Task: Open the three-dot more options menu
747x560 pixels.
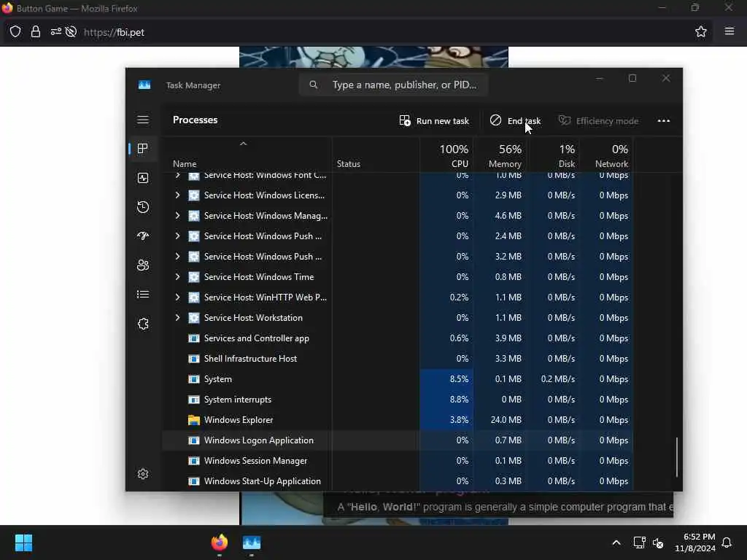Action: (x=664, y=120)
